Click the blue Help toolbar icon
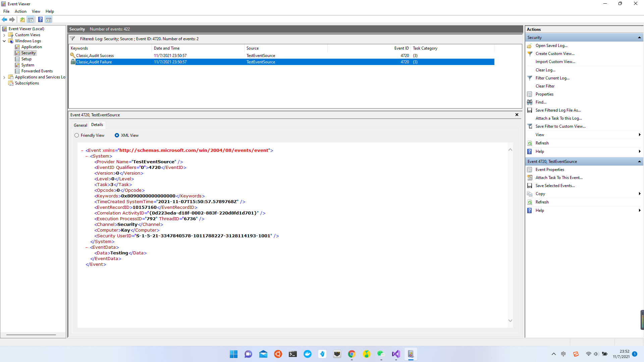 click(x=40, y=19)
